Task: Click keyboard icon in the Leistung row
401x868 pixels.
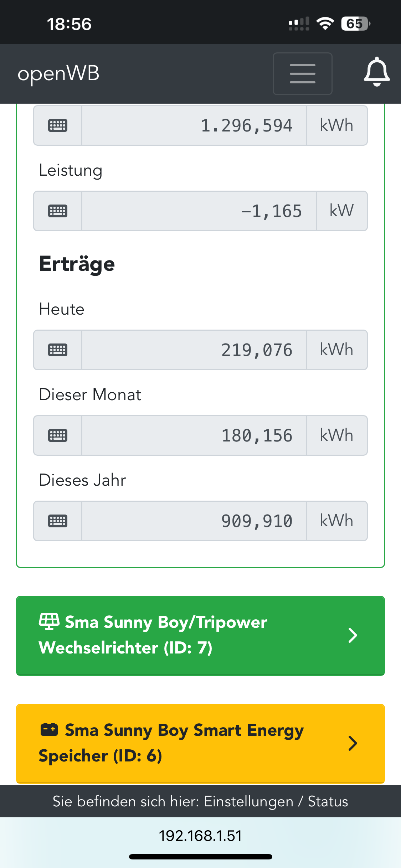Action: coord(58,211)
